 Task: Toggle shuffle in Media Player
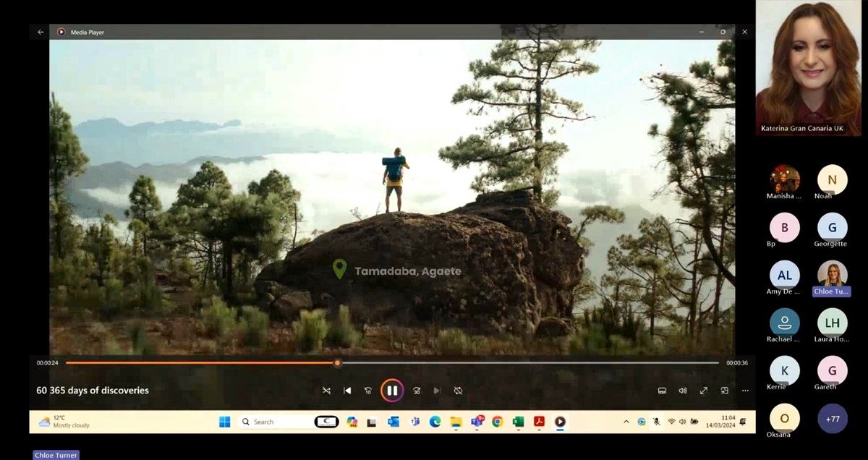click(326, 391)
